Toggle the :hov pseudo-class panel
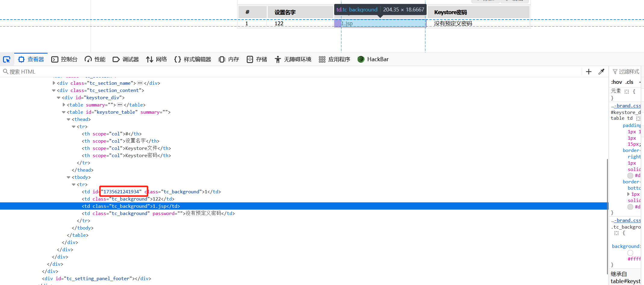Viewport: 644px width, 285px height. coord(617,82)
